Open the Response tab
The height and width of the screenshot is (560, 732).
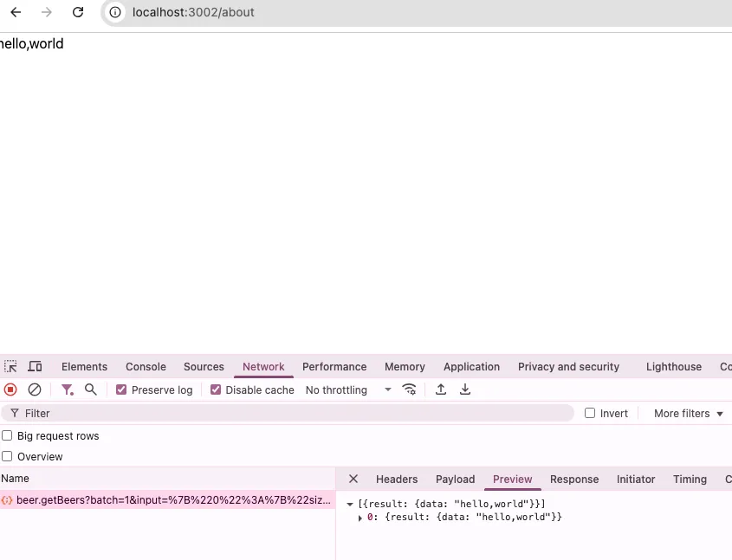(x=574, y=480)
